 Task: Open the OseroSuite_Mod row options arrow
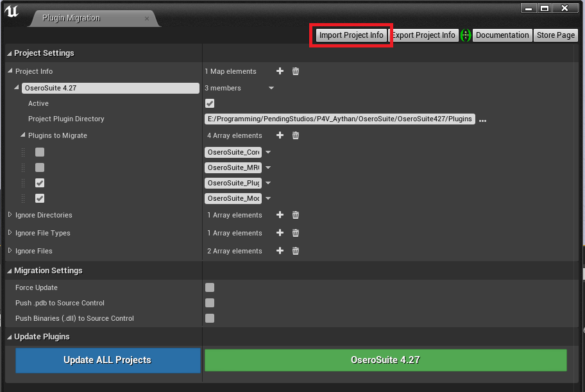point(268,198)
